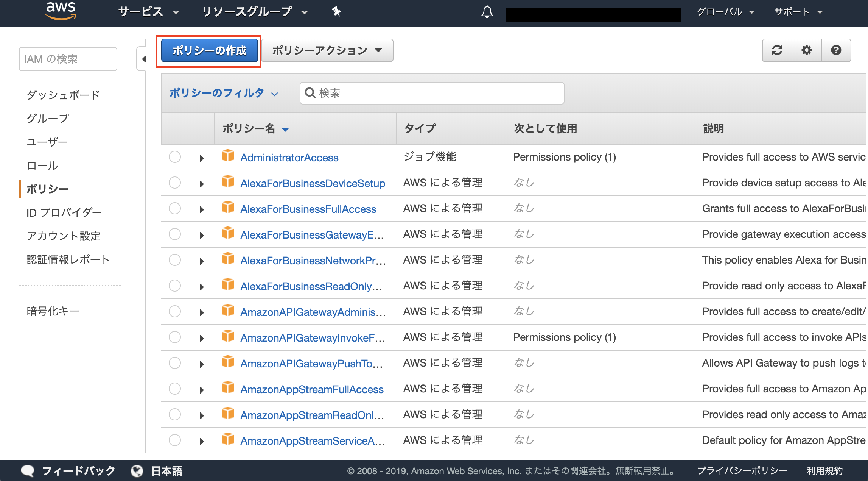The height and width of the screenshot is (481, 868).
Task: Click the orange policy icon beside AdministratorAccess
Action: [x=228, y=156]
